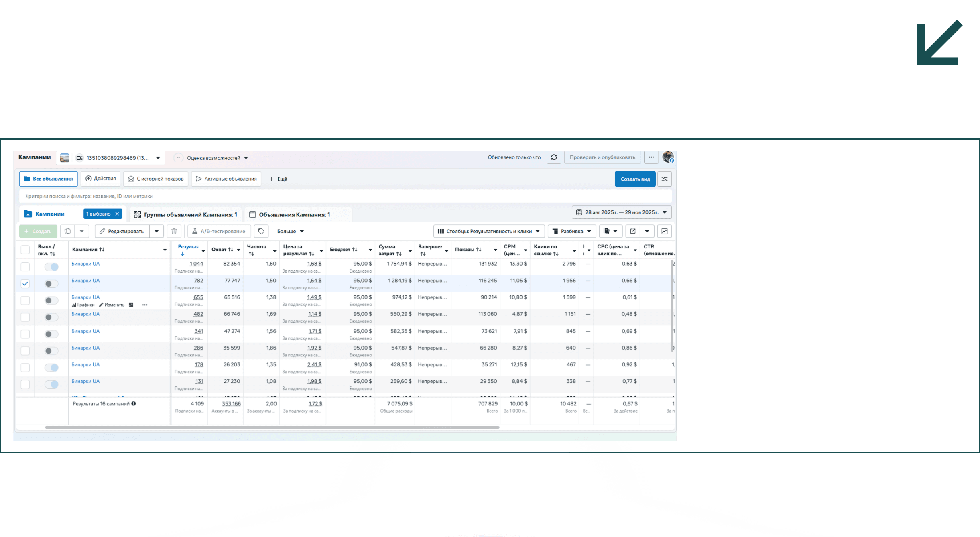Check the row with 655 results
980x537 pixels.
[25, 301]
